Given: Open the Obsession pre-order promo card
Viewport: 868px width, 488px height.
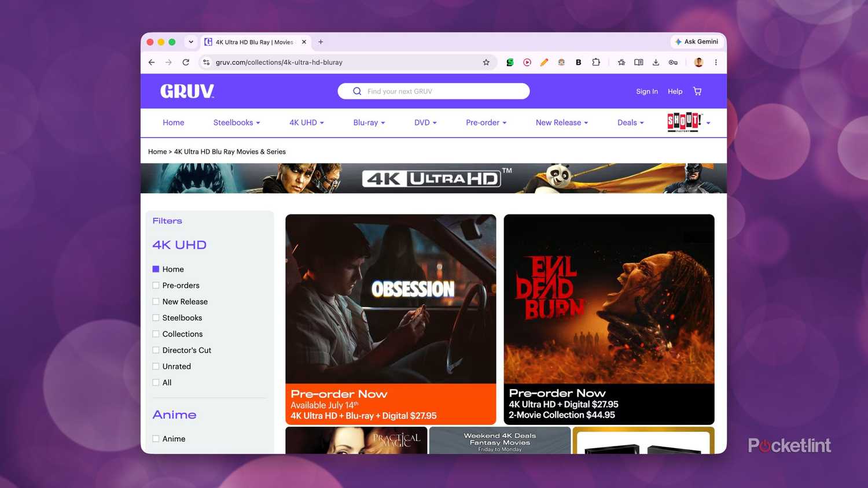Looking at the screenshot, I should 391,319.
